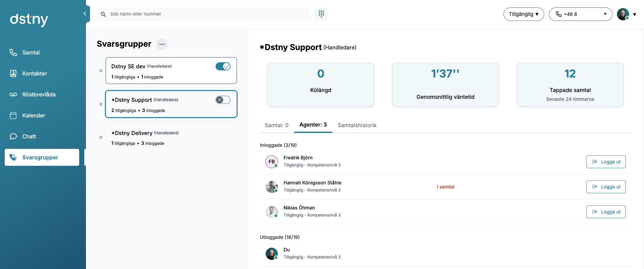Click drag handle beside Dstny Delivery group

point(101,137)
